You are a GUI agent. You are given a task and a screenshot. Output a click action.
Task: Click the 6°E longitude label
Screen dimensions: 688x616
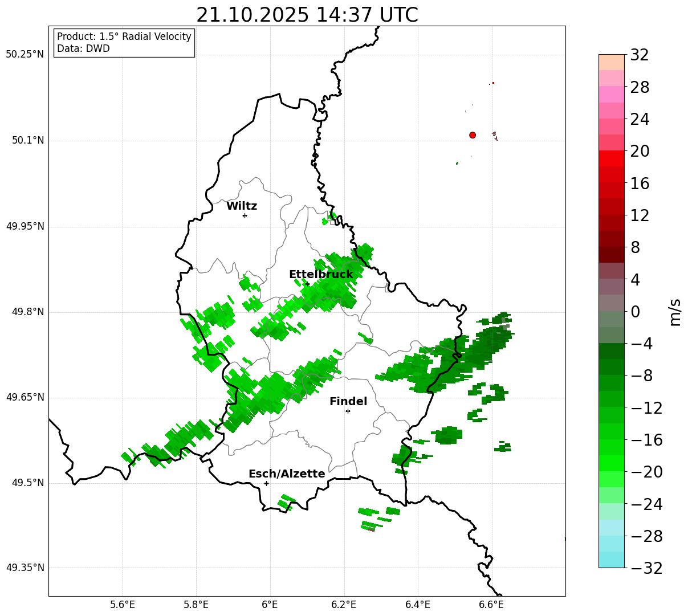pos(270,605)
